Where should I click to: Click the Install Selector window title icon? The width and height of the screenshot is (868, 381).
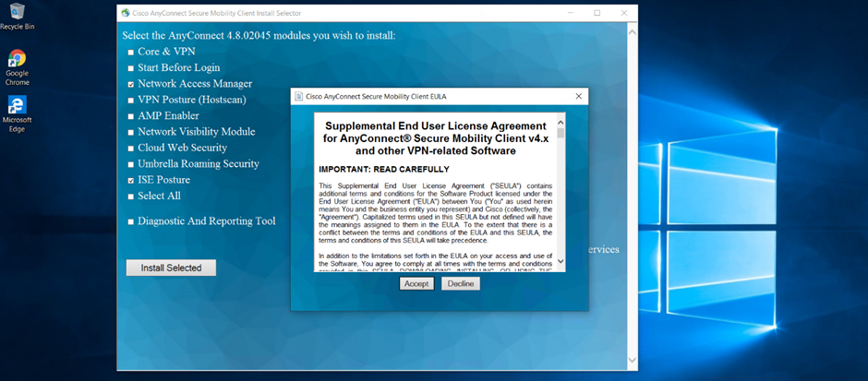(125, 13)
